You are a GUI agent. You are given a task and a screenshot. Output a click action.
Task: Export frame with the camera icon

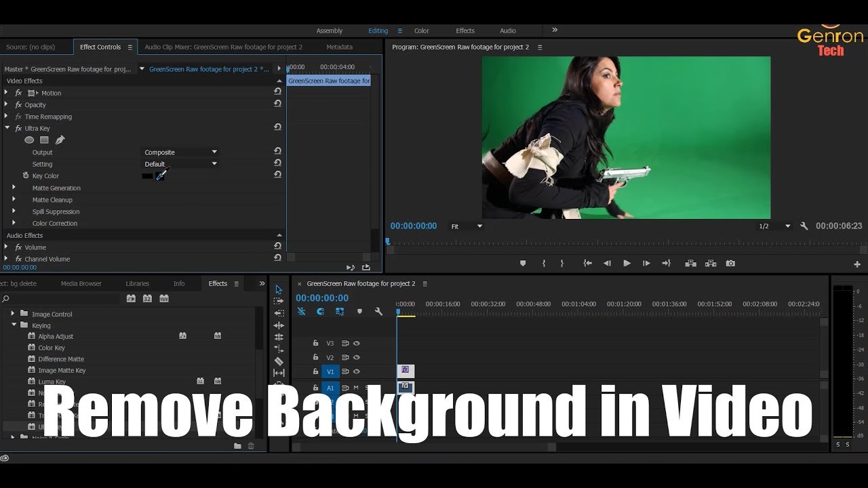click(x=730, y=263)
